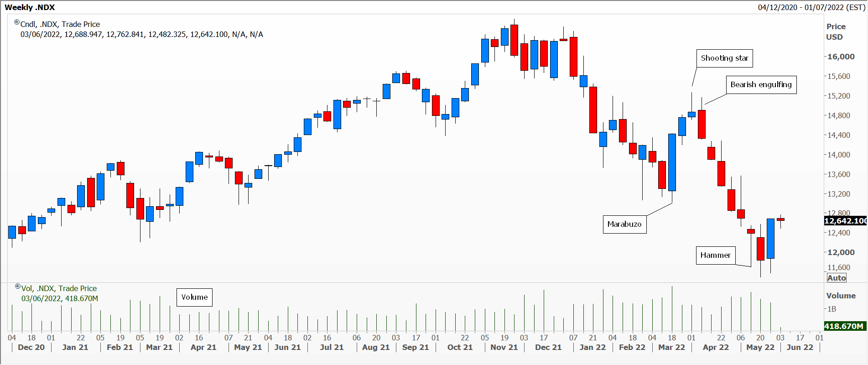Click the Marabuzo annotation box
The image size is (868, 365).
(x=624, y=224)
